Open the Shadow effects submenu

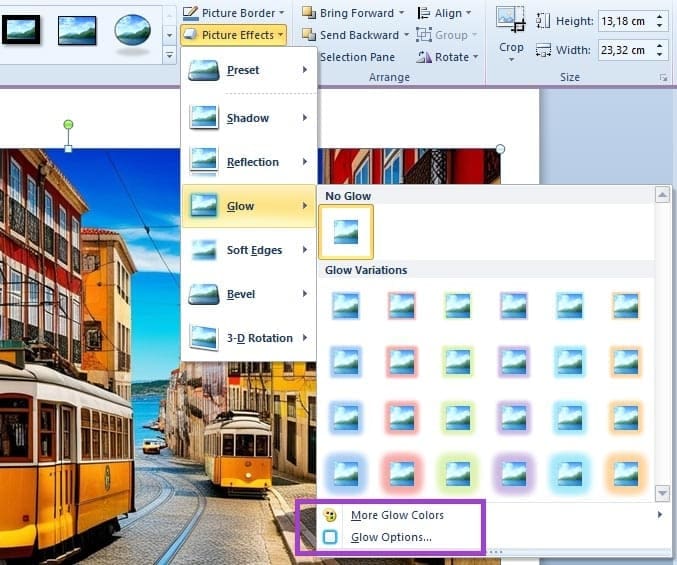point(249,118)
